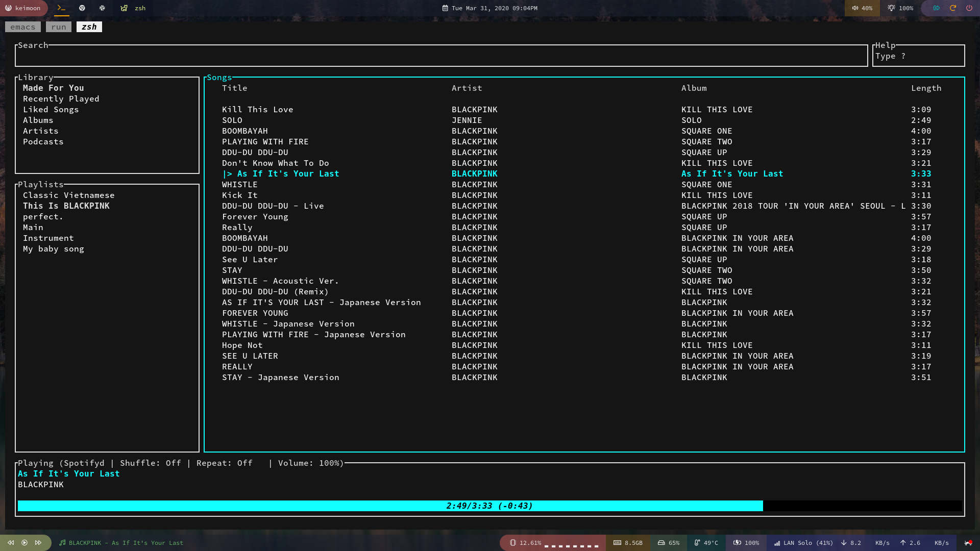The image size is (980, 551).
Task: Click the orange reboot icon
Action: point(952,8)
